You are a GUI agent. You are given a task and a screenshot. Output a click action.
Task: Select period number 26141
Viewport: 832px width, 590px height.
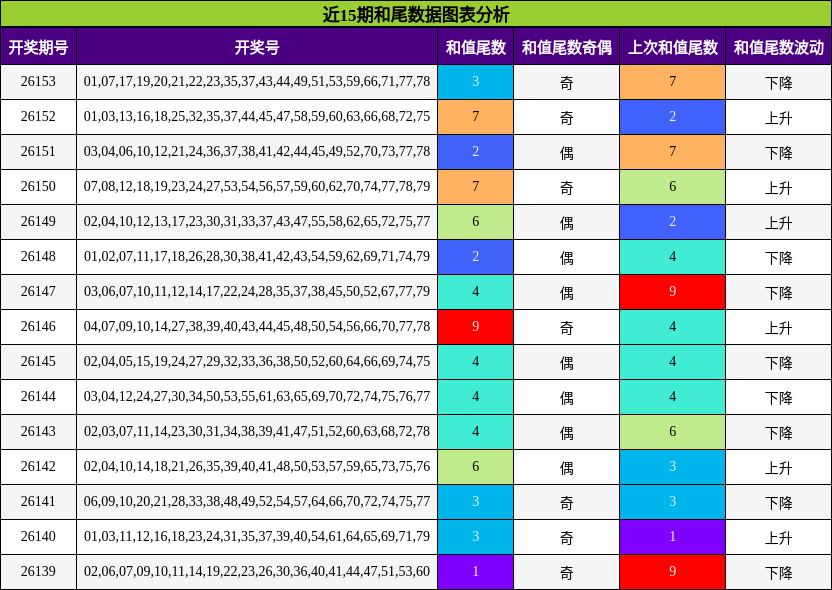(38, 502)
